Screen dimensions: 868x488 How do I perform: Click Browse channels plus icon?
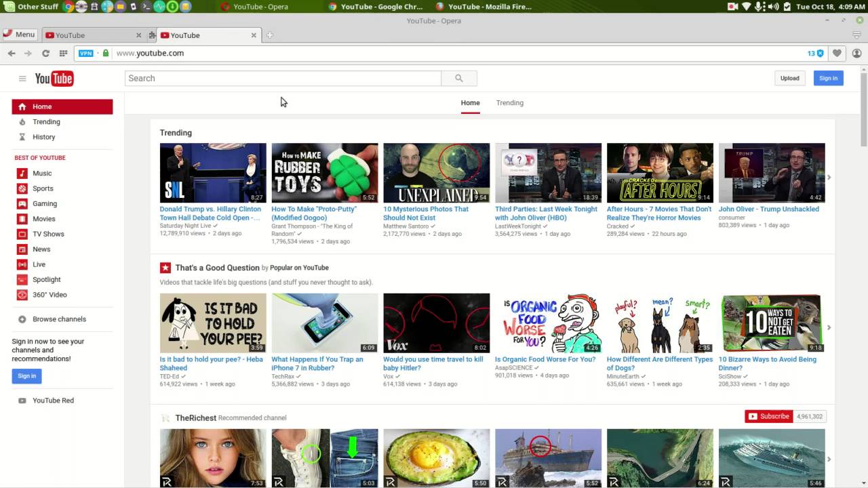coord(22,319)
